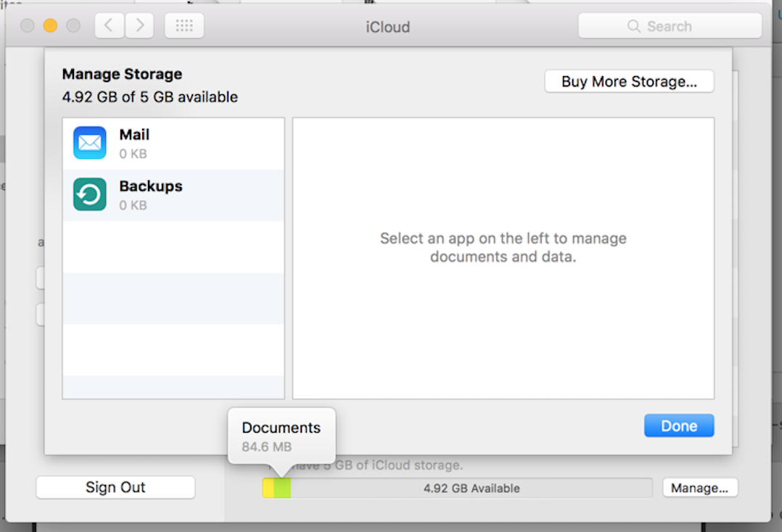Click the Manage Storage heading
This screenshot has height=532, width=782.
tap(122, 74)
